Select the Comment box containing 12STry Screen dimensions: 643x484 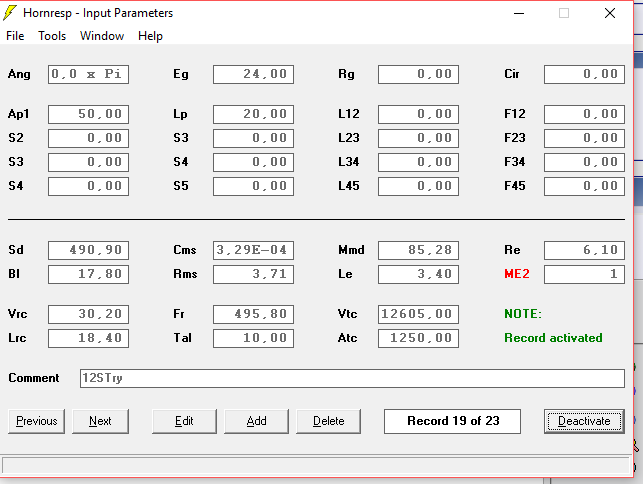(352, 378)
